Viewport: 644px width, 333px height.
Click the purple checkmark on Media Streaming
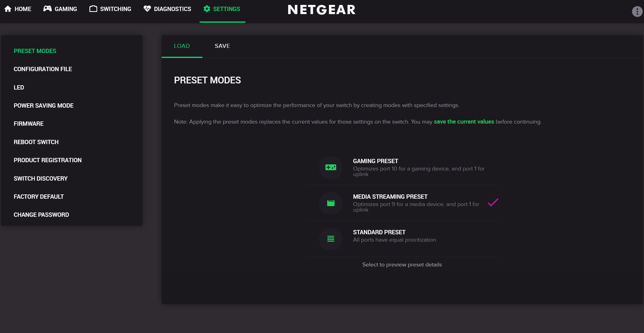click(x=493, y=202)
